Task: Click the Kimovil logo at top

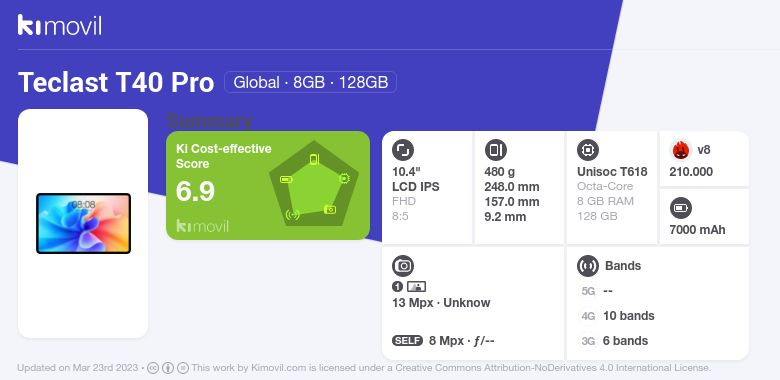Action: (60, 25)
